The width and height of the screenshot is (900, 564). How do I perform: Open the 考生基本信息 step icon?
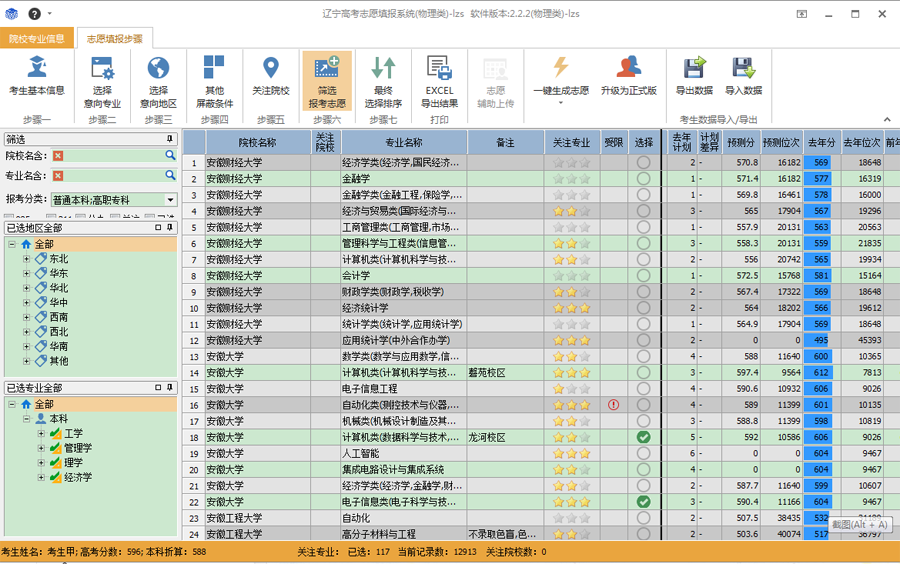pyautogui.click(x=37, y=68)
